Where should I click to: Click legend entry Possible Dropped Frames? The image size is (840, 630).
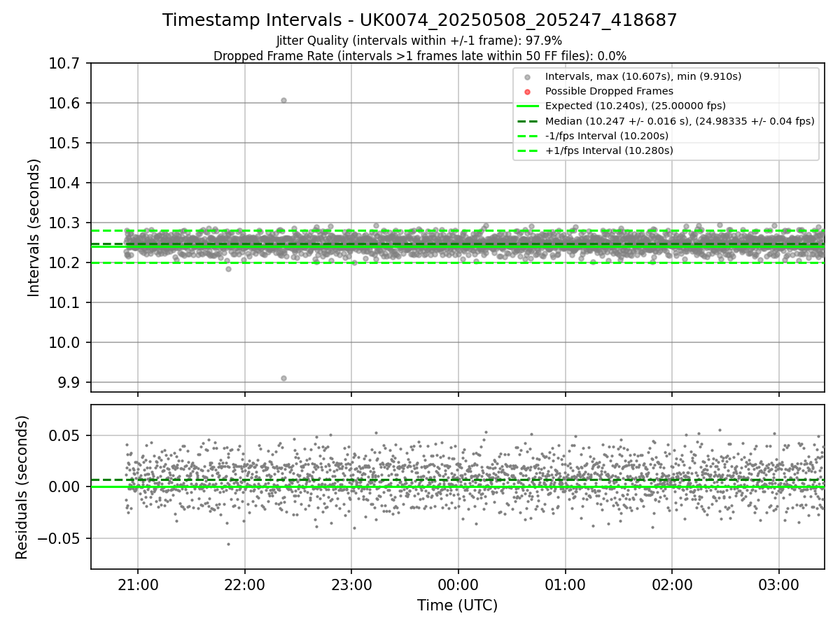click(609, 91)
